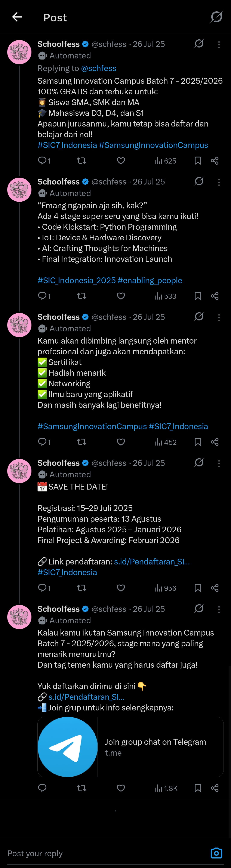231x868 pixels.
Task: Open the share icon on the final post
Action: (x=215, y=788)
